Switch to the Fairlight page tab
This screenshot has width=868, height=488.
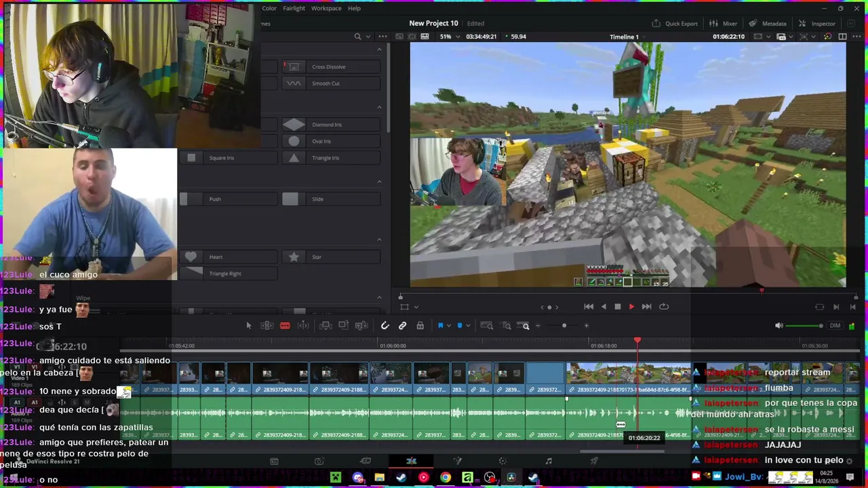(x=549, y=461)
